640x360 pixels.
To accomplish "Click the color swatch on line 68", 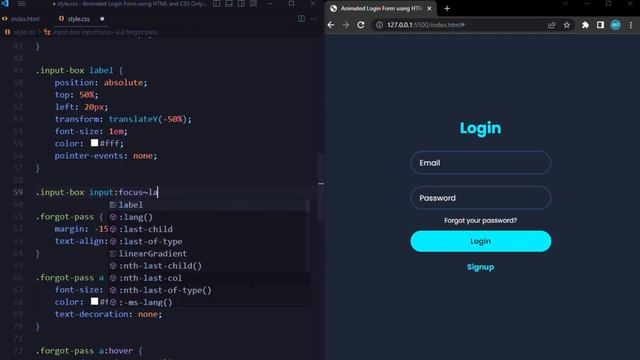I will click(x=94, y=301).
